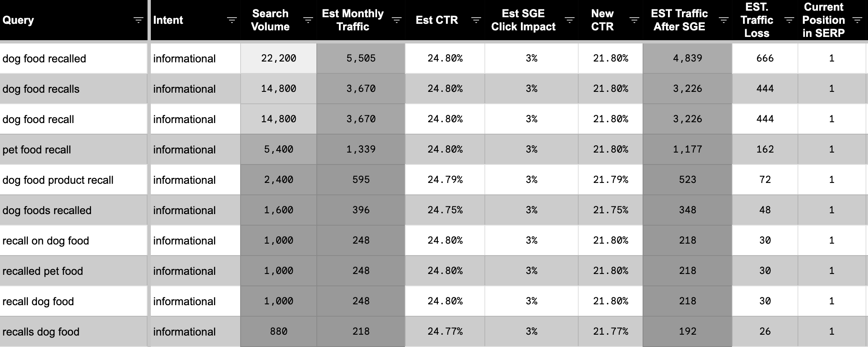Open the New CTR filter icon
The width and height of the screenshot is (868, 347).
[634, 20]
